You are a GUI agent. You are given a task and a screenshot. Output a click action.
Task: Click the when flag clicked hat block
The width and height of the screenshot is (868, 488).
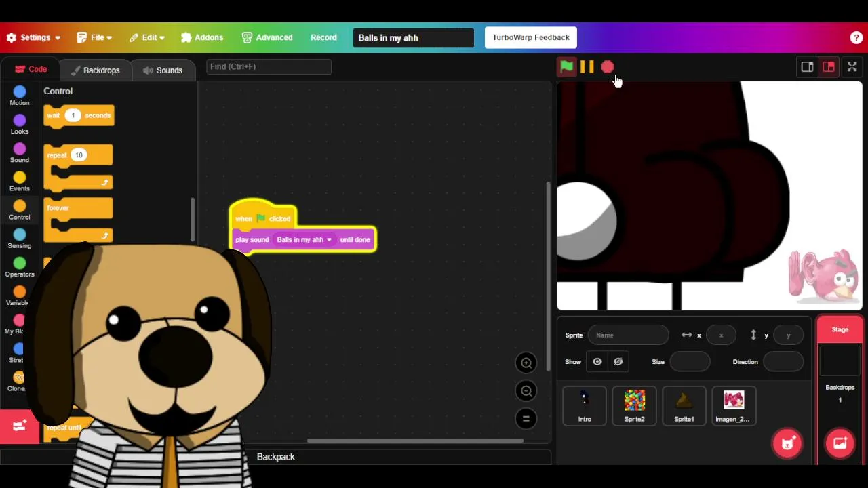263,217
